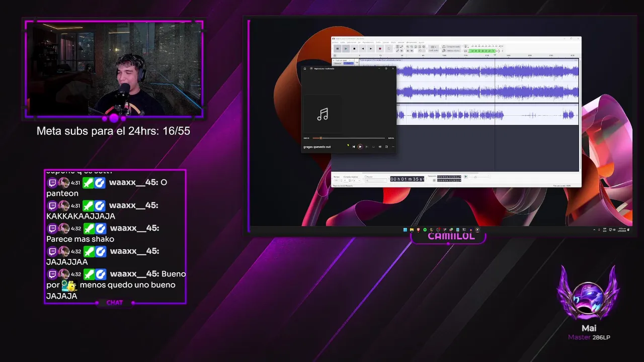Click Audacity's timeline options gear icon
The image size is (644, 362).
[335, 55]
